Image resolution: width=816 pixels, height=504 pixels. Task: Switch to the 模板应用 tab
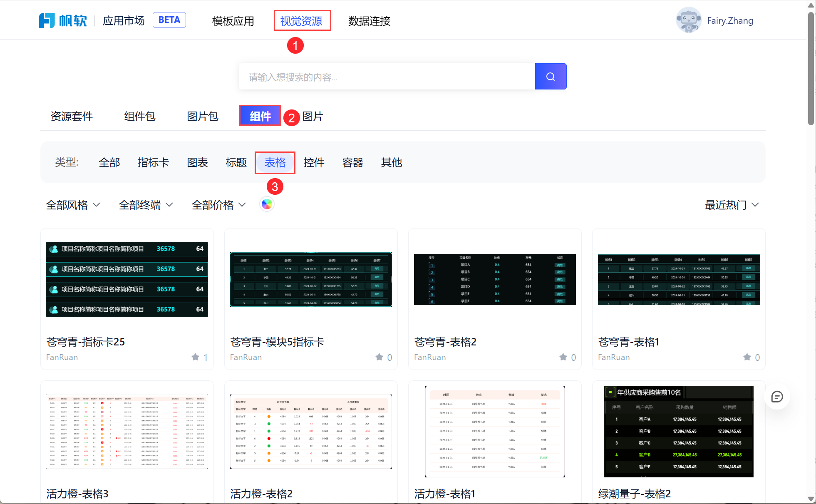[233, 21]
